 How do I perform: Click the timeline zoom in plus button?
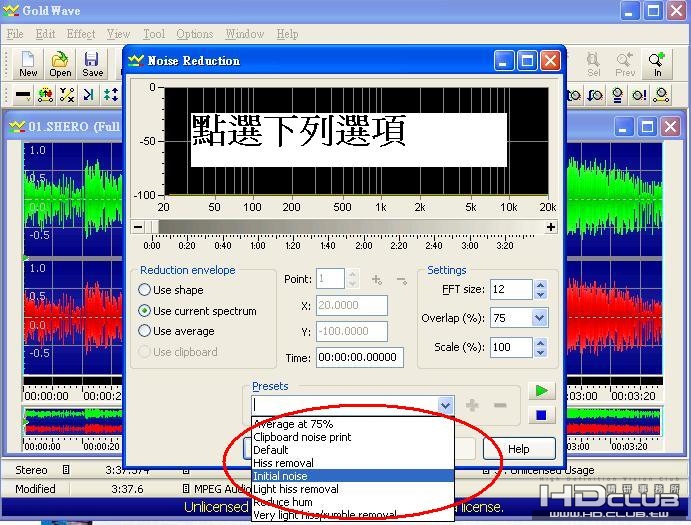coord(551,227)
